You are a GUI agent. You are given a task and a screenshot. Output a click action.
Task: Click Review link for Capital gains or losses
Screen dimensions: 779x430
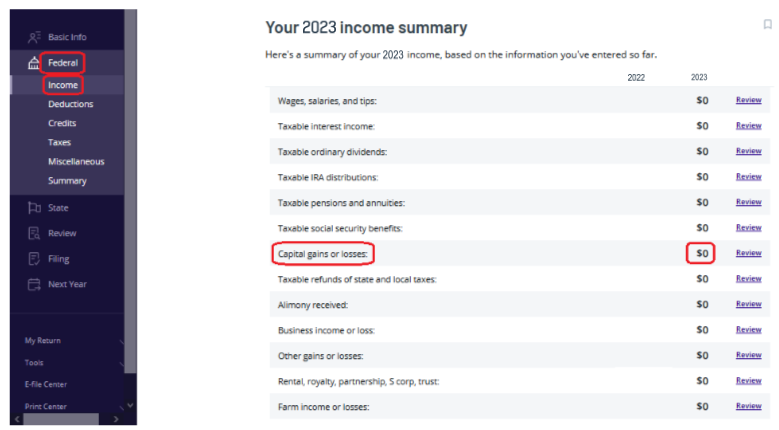[x=748, y=253]
